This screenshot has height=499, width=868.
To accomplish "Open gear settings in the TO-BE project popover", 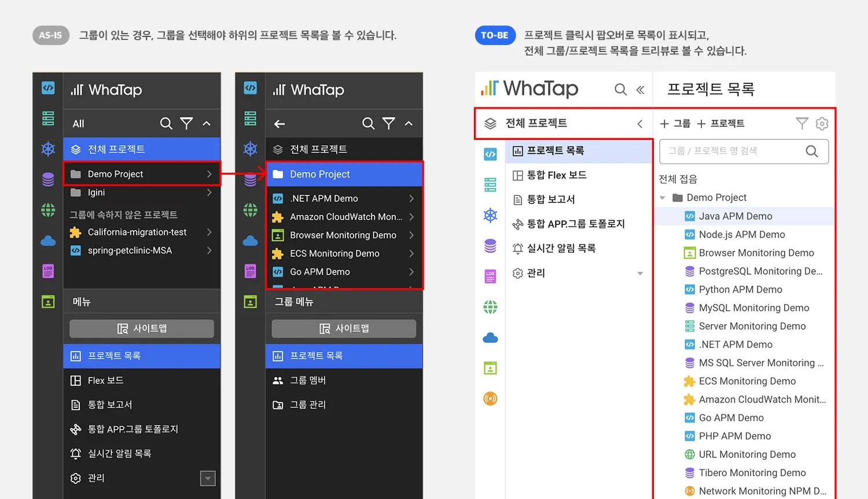I will (x=822, y=123).
